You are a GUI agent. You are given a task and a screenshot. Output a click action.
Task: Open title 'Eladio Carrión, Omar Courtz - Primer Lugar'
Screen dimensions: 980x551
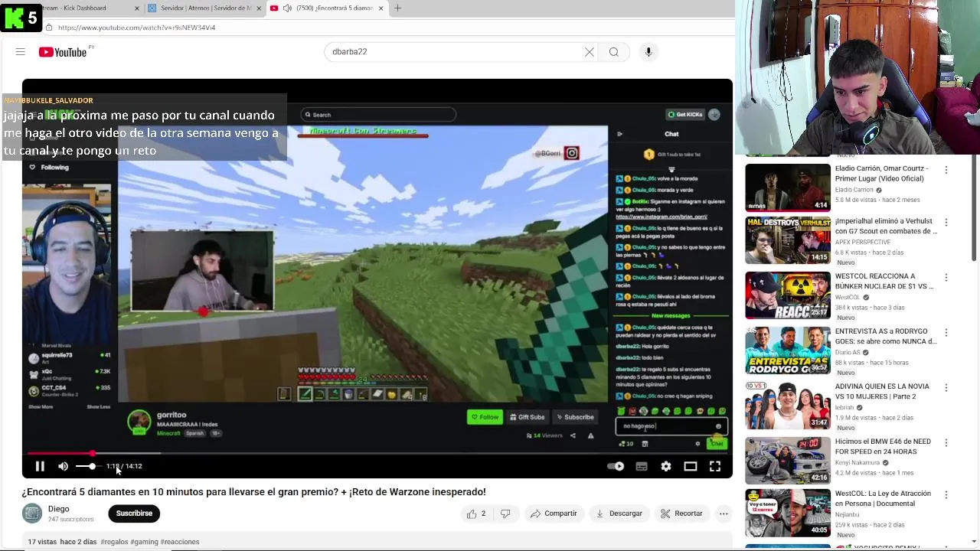click(x=882, y=174)
